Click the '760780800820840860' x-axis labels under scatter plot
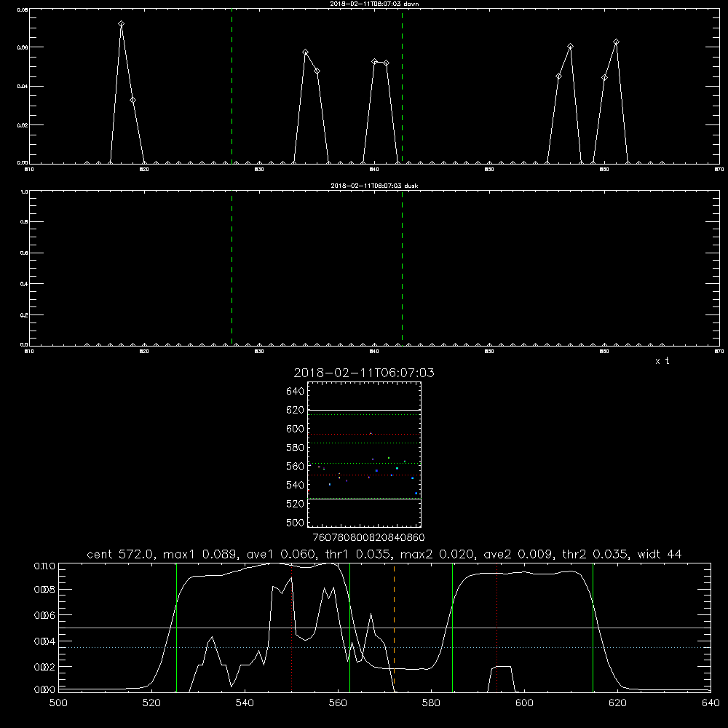Screen dimensions: 728x728 368,538
